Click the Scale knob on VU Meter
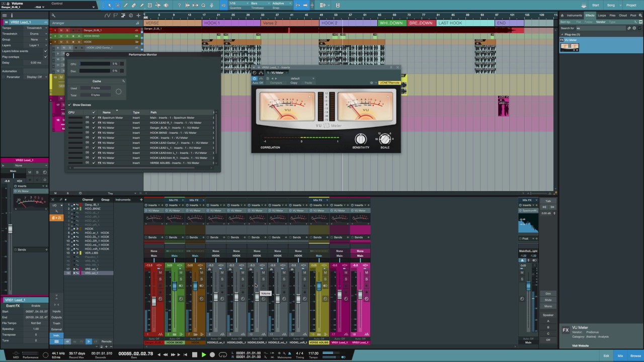The width and height of the screenshot is (644, 362). pyautogui.click(x=384, y=139)
